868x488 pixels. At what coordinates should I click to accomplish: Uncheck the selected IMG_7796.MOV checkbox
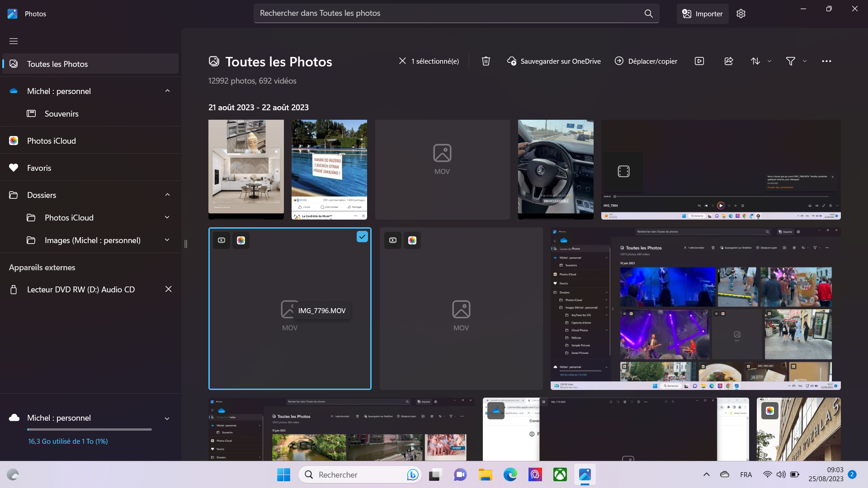click(362, 237)
